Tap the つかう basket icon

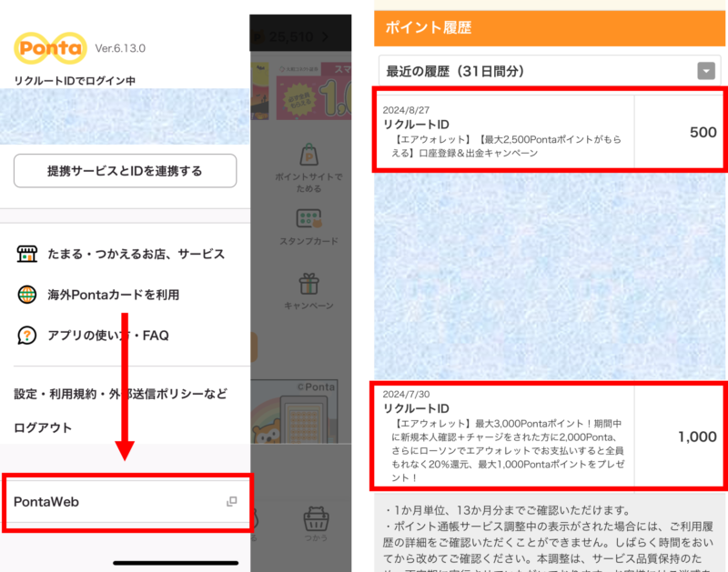316,518
